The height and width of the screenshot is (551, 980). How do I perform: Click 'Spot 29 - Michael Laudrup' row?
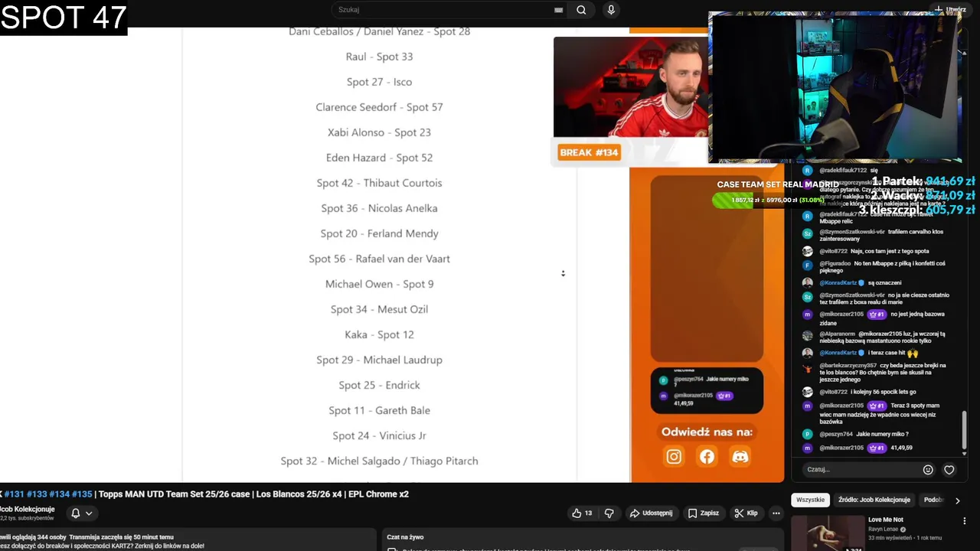tap(379, 360)
